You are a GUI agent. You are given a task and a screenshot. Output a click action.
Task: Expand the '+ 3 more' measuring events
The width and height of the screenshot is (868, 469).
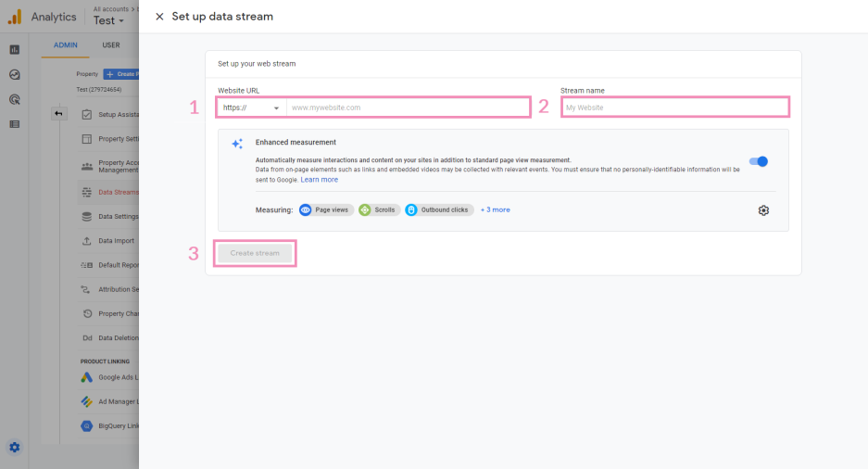pyautogui.click(x=495, y=209)
